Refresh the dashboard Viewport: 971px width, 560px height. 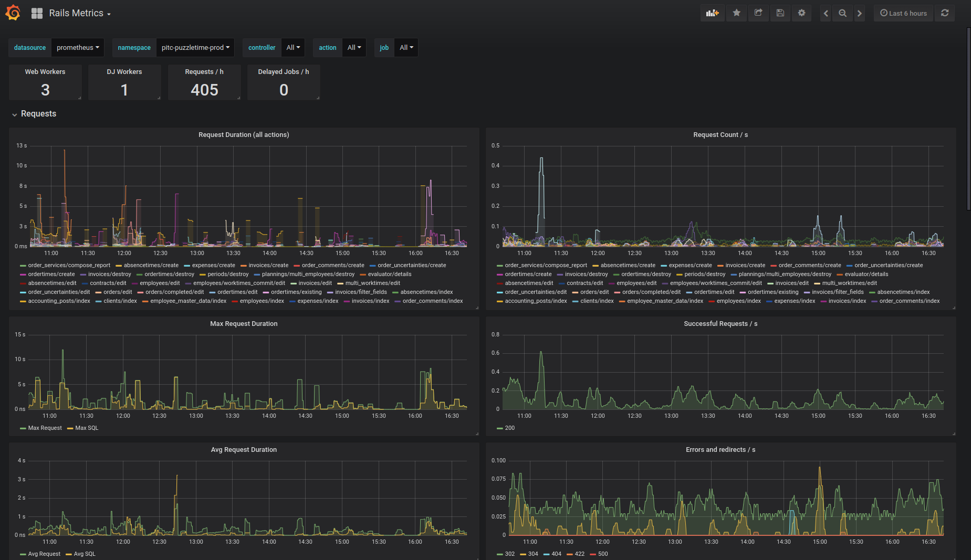point(945,13)
